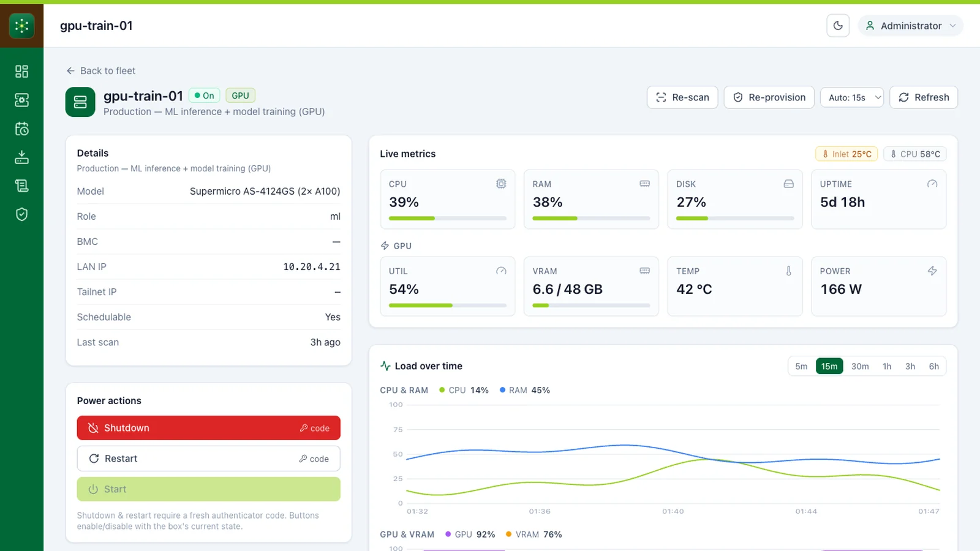Click the Restart button
This screenshot has height=551, width=980.
[x=208, y=459]
